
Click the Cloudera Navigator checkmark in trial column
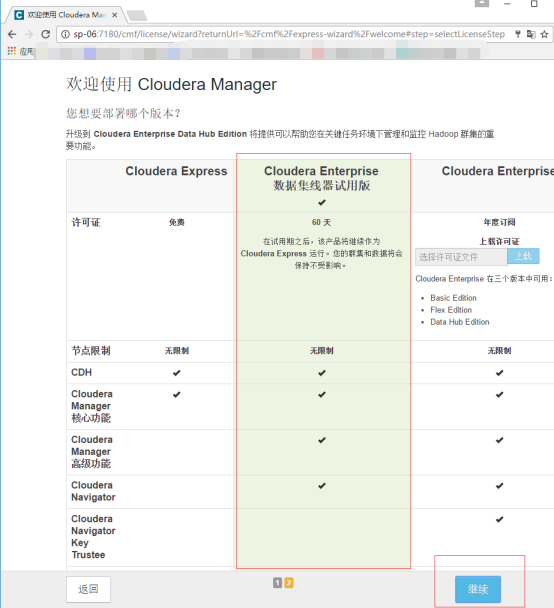point(322,486)
